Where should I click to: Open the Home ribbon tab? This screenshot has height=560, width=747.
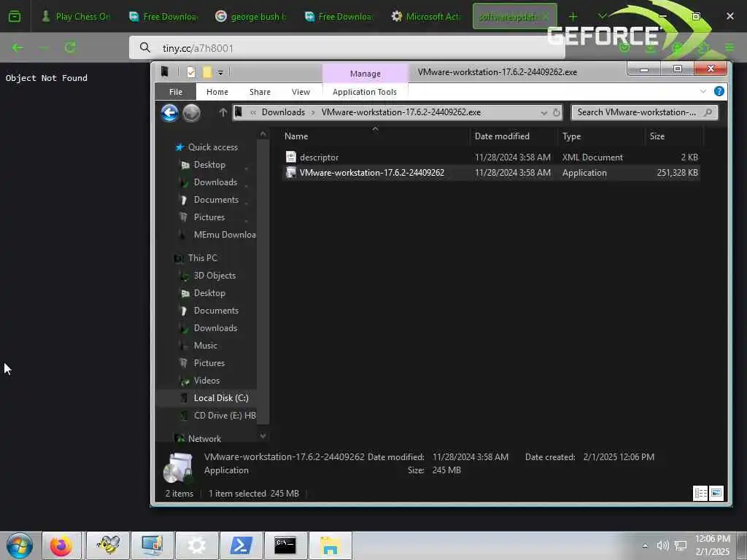pos(217,92)
